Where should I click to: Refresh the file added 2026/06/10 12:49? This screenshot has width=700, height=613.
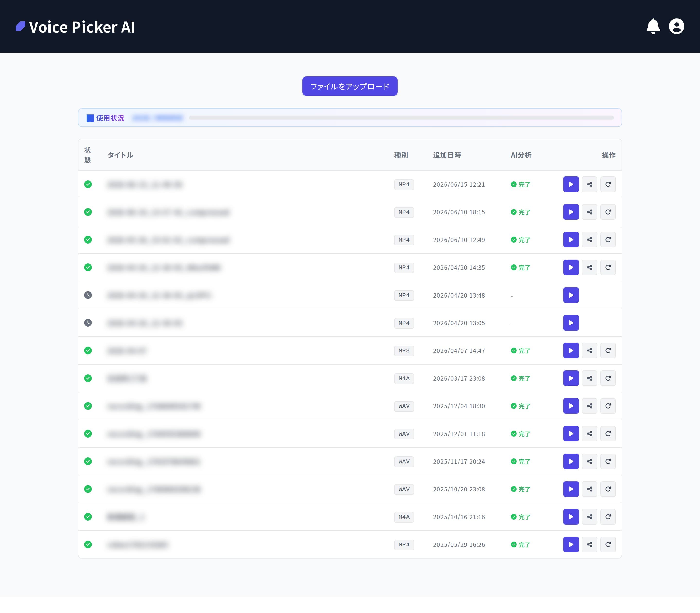(608, 240)
